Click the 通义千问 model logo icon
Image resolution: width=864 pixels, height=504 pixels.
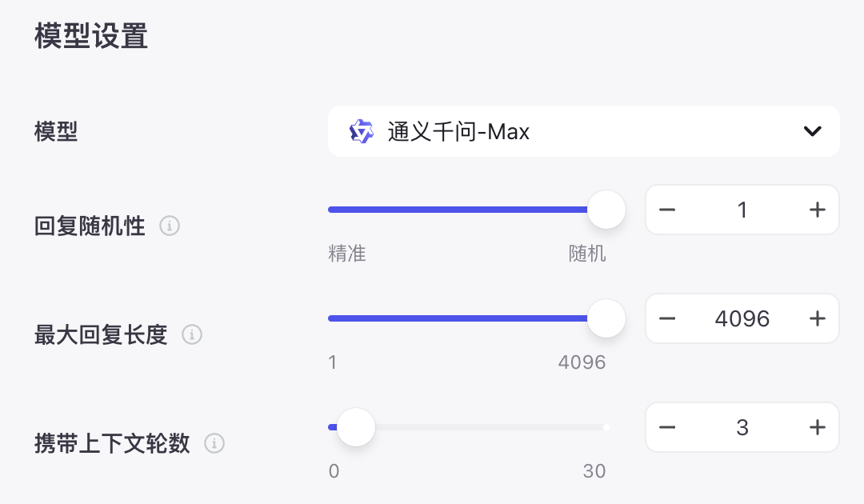pyautogui.click(x=362, y=132)
